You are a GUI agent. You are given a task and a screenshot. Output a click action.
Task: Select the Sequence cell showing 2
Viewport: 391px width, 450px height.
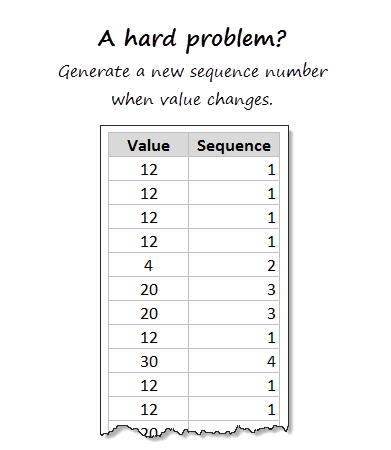pos(234,265)
